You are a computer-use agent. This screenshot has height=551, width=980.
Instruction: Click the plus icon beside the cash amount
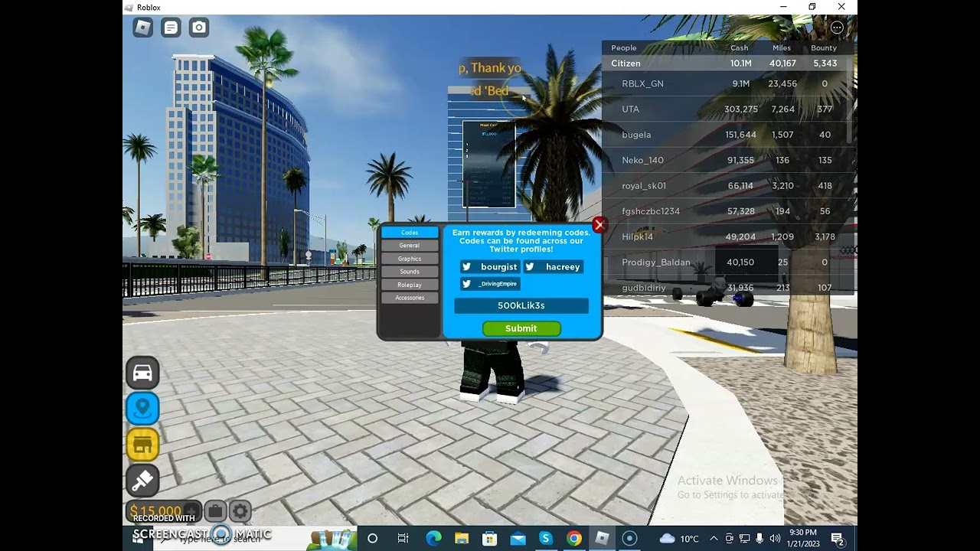191,511
